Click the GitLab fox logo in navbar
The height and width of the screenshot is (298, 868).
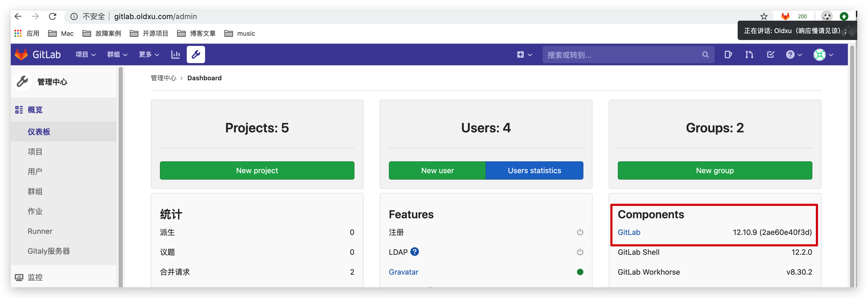[x=21, y=54]
